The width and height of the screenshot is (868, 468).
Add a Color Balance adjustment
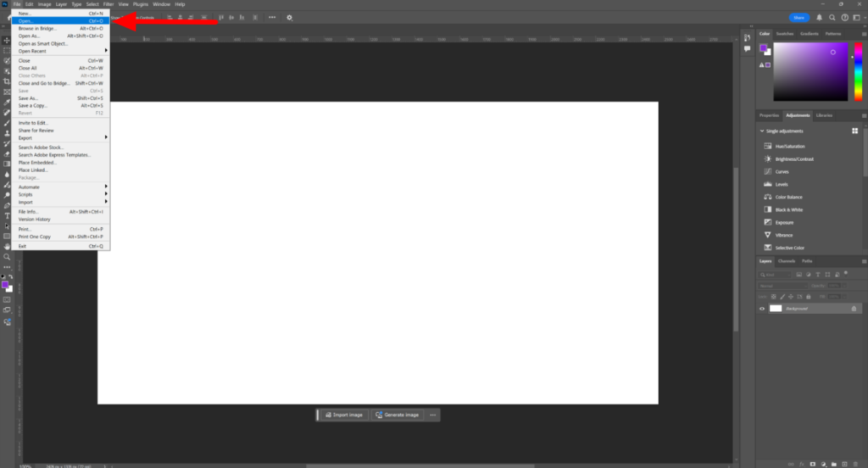point(788,198)
